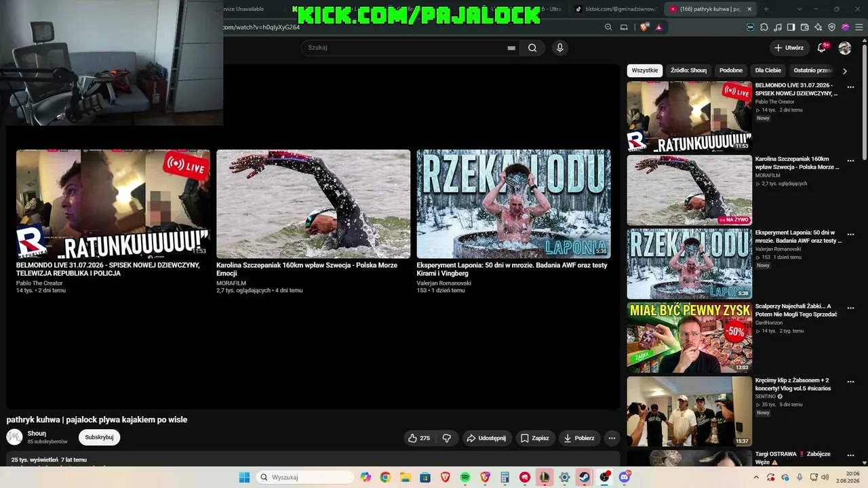Viewport: 868px width, 488px height.
Task: Open the browser extensions puzzle icon
Action: point(764,27)
